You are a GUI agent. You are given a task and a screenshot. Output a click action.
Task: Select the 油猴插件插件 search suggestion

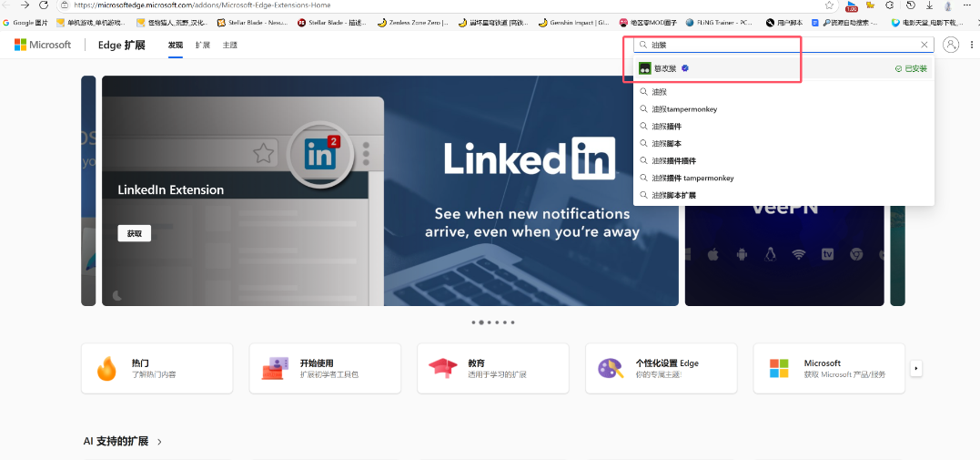click(783, 161)
